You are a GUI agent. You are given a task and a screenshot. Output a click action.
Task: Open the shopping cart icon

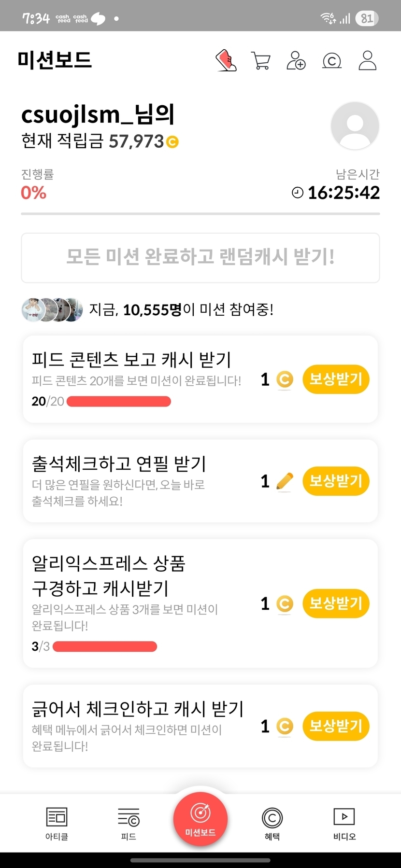[x=261, y=61]
